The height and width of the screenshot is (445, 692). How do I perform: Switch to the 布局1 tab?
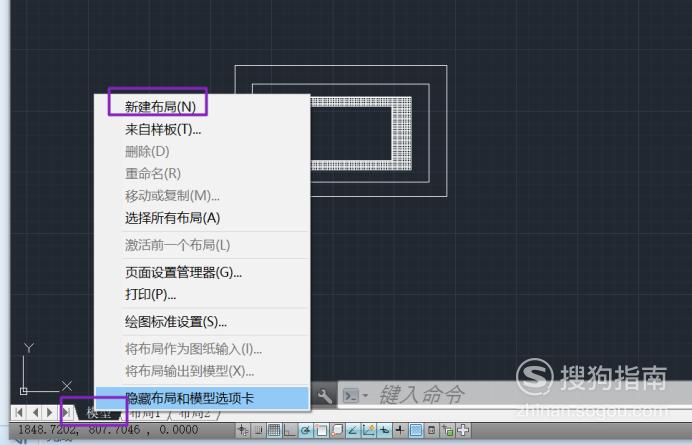[x=145, y=414]
